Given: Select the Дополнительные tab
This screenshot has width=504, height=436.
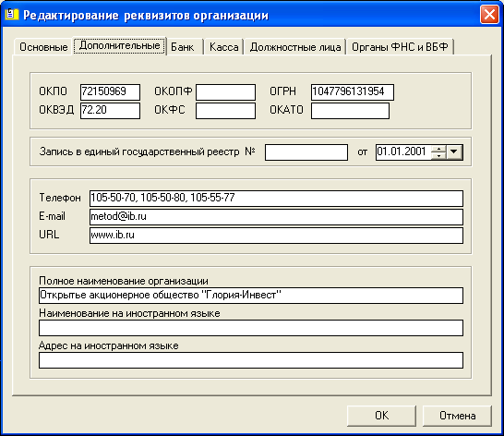Looking at the screenshot, I should [x=119, y=45].
